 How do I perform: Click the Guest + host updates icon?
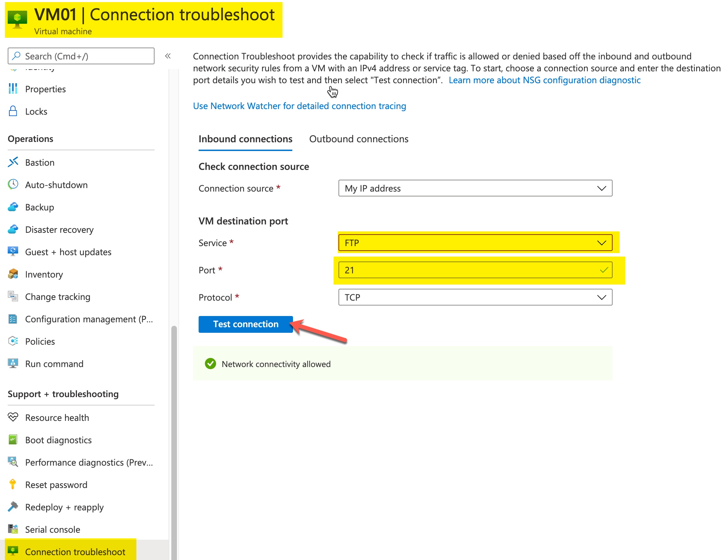click(13, 252)
